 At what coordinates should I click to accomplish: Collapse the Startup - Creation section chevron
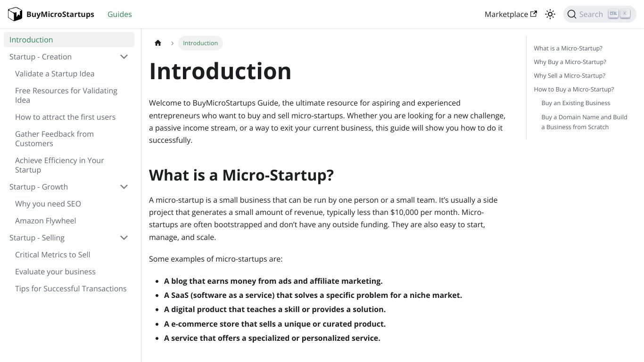click(124, 57)
